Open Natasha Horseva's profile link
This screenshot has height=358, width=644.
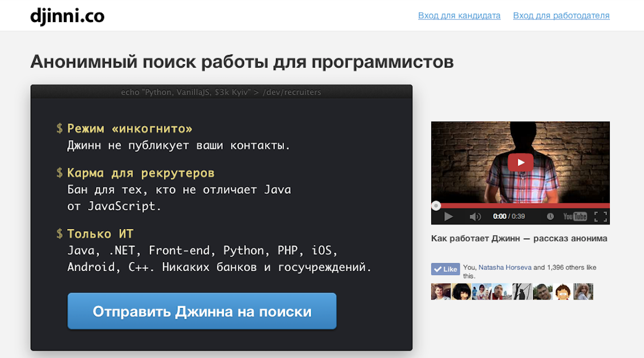(505, 268)
